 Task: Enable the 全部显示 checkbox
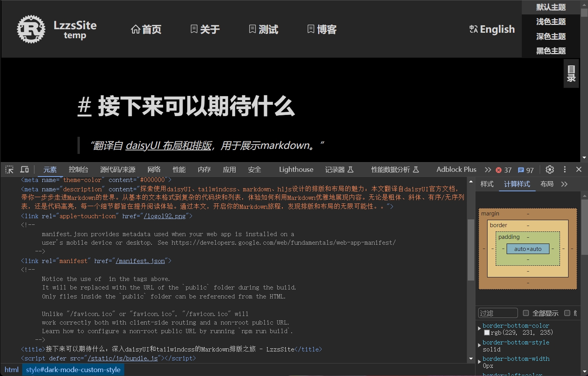pos(526,313)
